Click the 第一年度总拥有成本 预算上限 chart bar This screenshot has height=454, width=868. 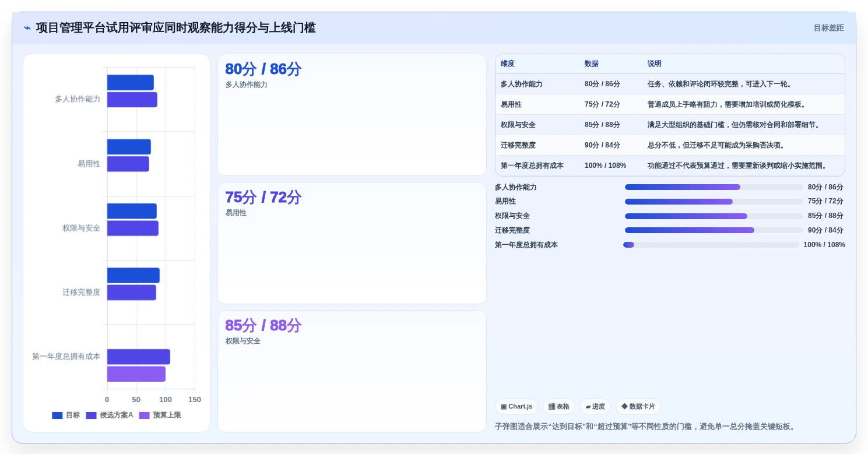[136, 374]
